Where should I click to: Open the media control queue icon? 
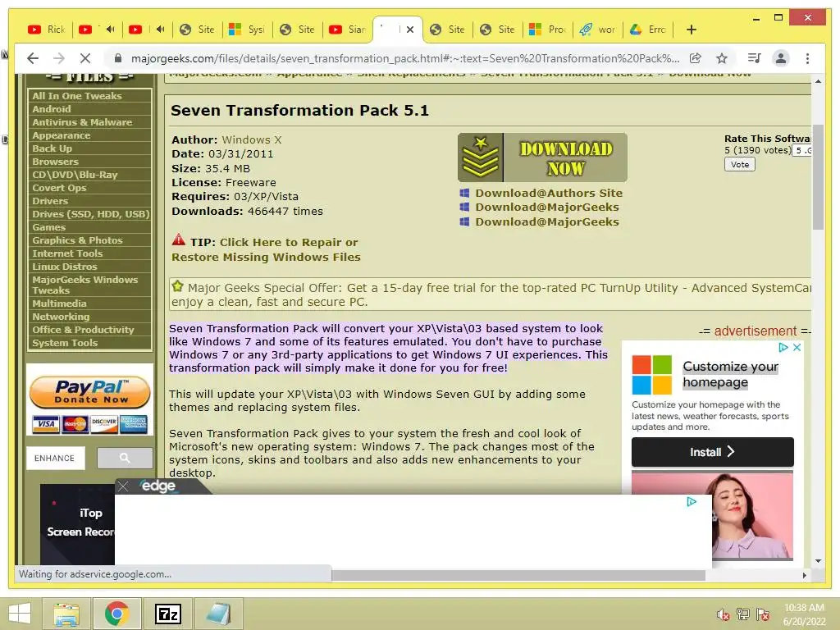755,58
